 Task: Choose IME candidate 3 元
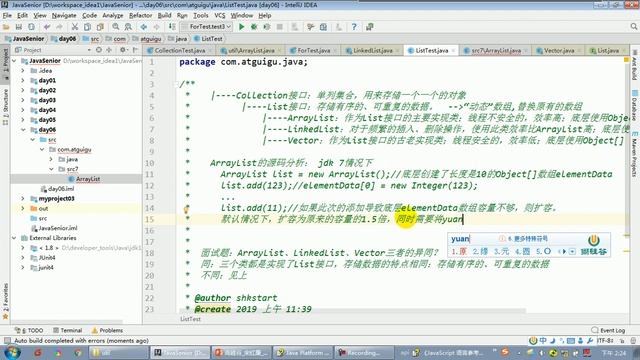pos(501,251)
